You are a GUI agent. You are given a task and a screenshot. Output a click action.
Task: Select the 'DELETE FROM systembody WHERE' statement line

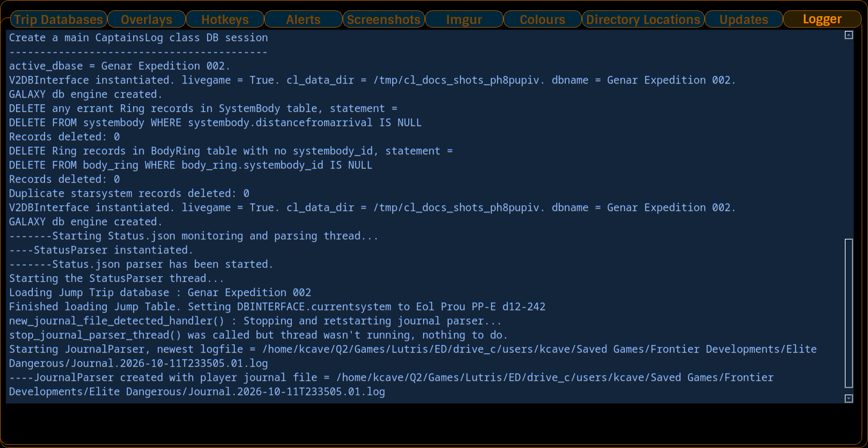tap(215, 122)
